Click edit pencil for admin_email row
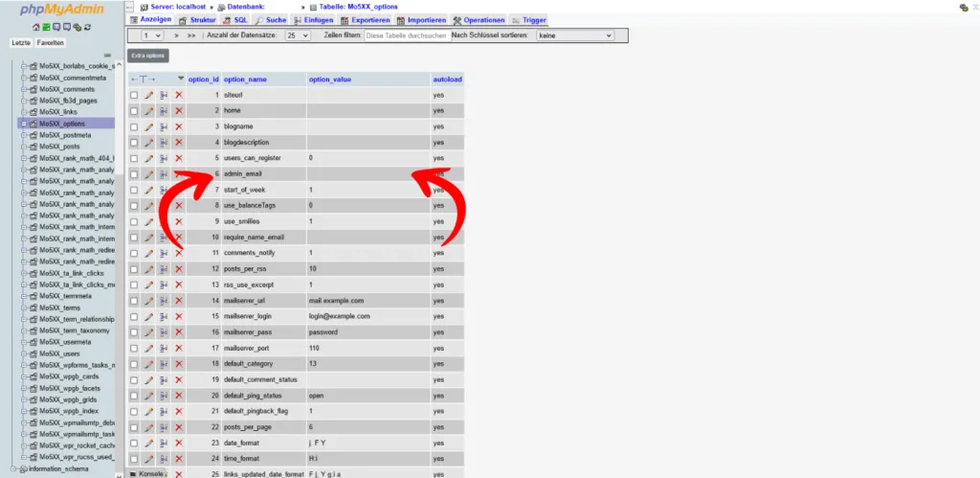980x478 pixels. tap(148, 174)
